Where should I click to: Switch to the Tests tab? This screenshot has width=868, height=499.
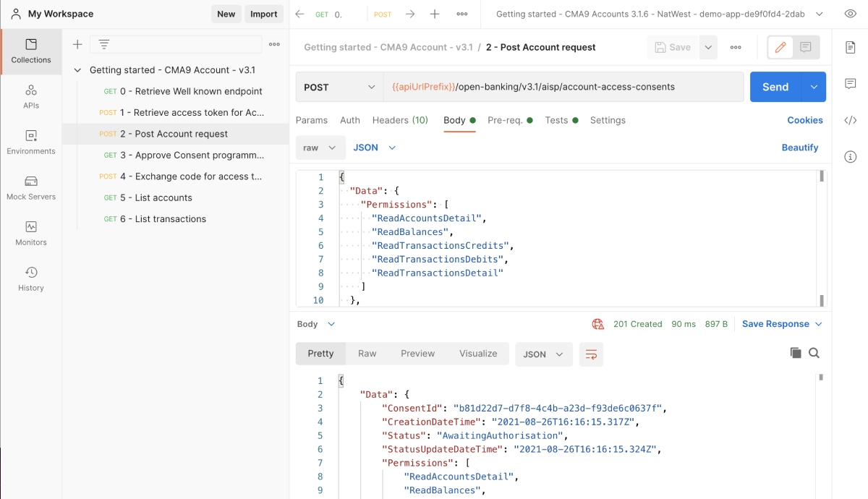click(562, 120)
